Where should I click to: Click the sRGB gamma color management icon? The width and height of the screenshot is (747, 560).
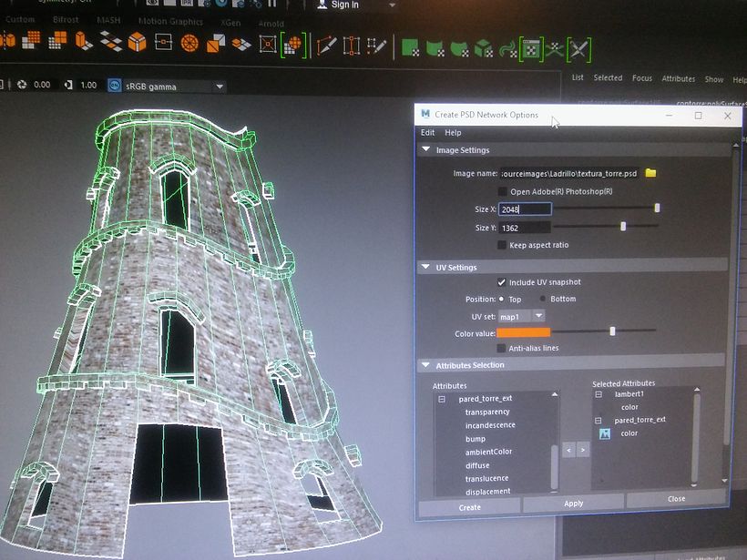pyautogui.click(x=115, y=86)
